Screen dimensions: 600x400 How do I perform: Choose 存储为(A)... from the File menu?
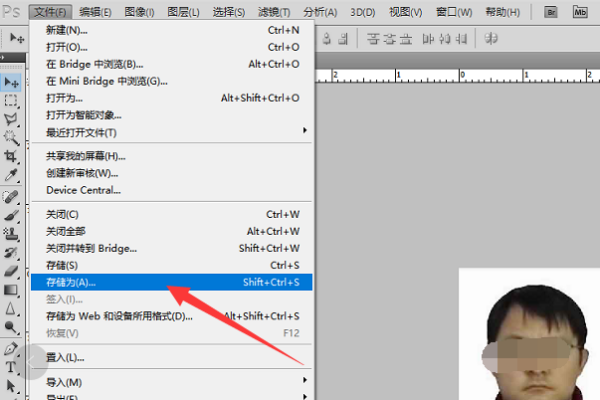(71, 282)
